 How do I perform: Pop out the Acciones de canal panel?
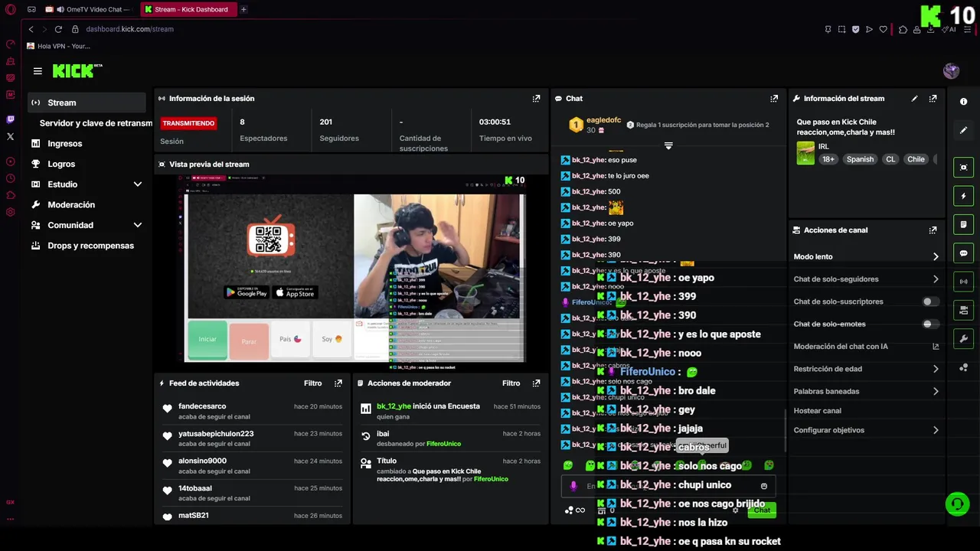(x=933, y=230)
